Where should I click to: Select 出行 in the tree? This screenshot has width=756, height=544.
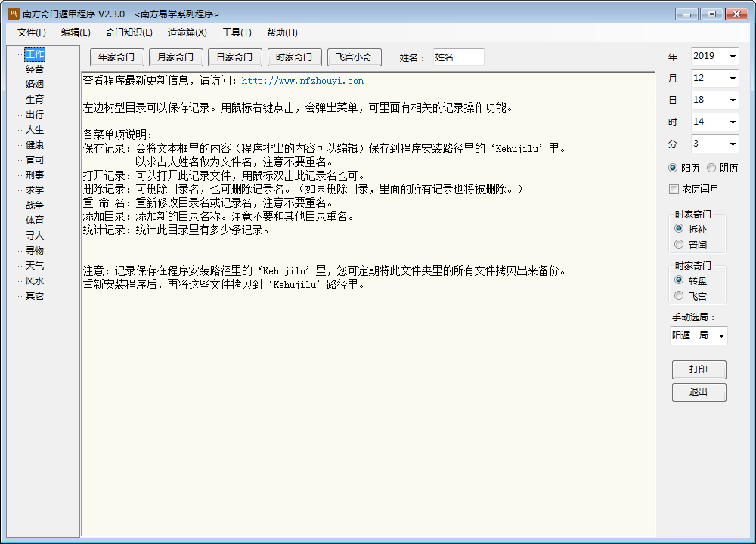click(35, 115)
